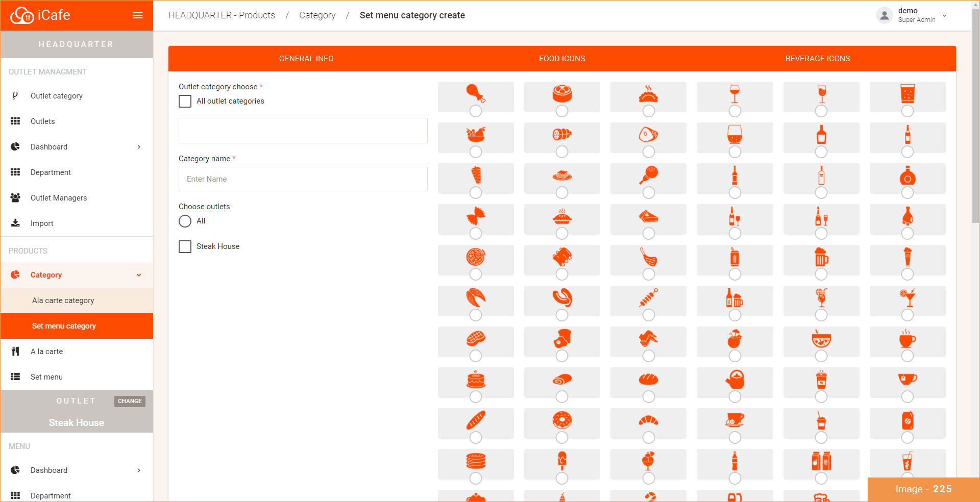Choose the wine glass beverage icon
Screen dimensions: 980x502
click(735, 93)
